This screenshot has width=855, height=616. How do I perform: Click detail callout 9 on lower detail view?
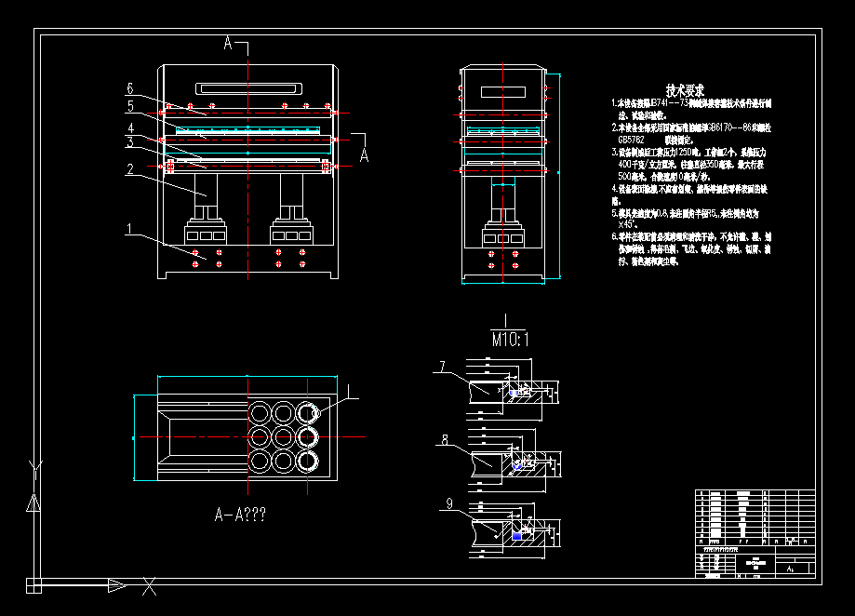(449, 503)
